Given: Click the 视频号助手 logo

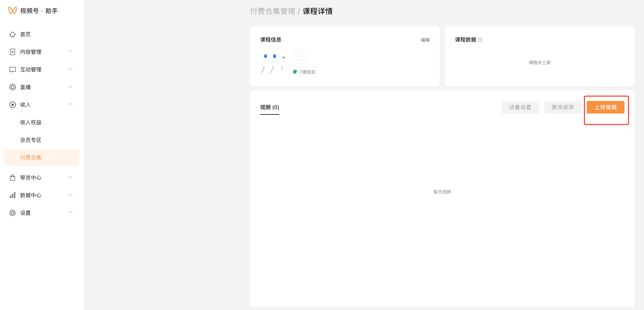Looking at the screenshot, I should coord(33,10).
